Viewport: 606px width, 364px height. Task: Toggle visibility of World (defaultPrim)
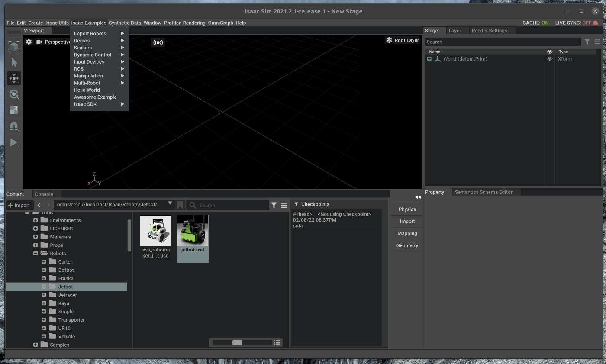click(550, 59)
